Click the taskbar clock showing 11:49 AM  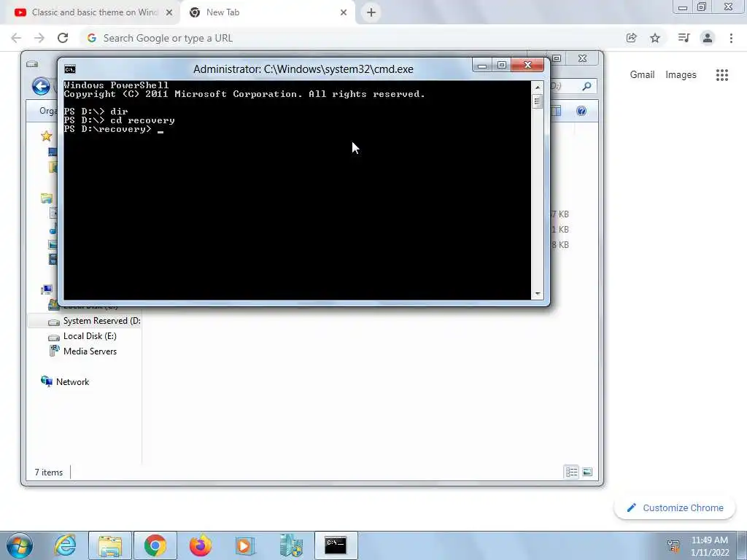[710, 546]
